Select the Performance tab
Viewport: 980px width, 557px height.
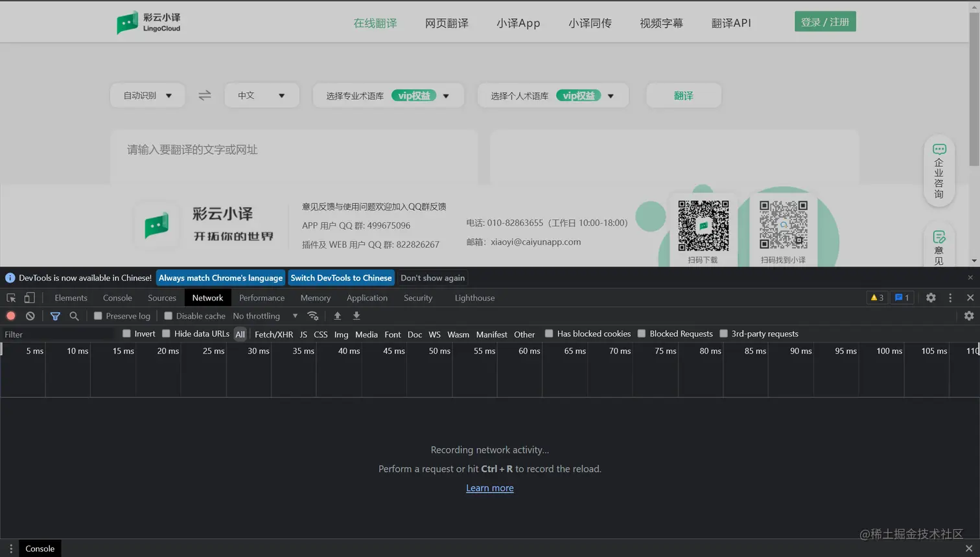[x=262, y=298]
